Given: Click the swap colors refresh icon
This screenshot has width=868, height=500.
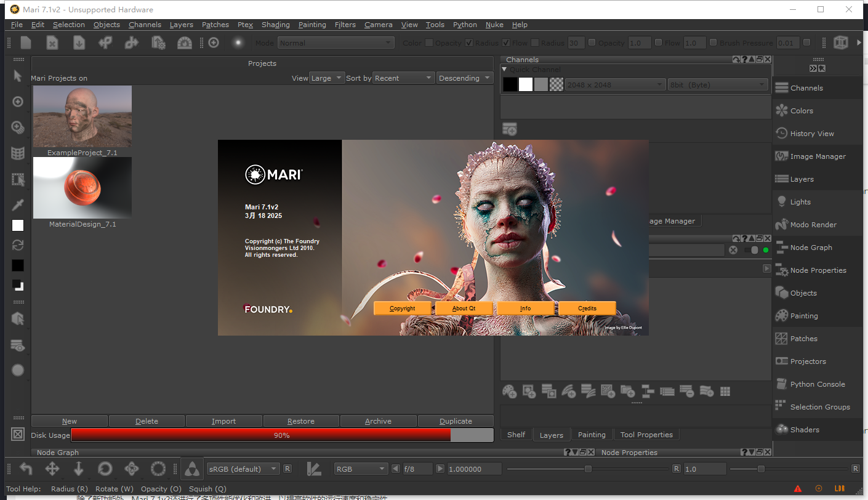Looking at the screenshot, I should (x=18, y=245).
